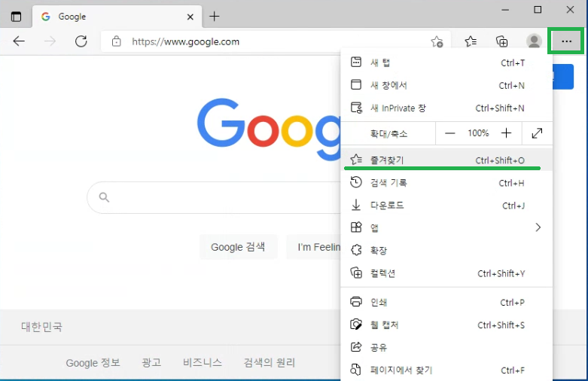Open 컬렉션 from the menu
This screenshot has height=381, width=588.
(446, 273)
